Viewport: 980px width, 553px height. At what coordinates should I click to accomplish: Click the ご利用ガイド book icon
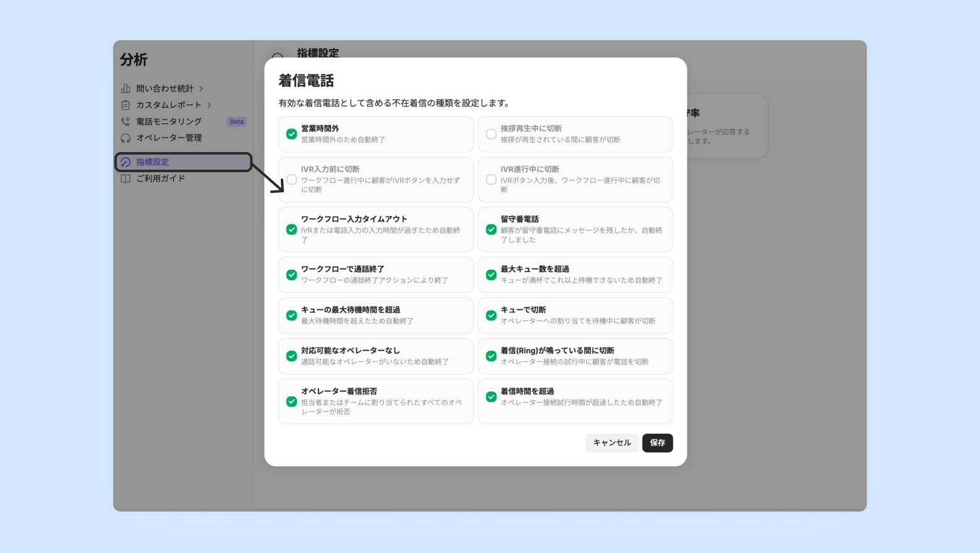click(126, 178)
